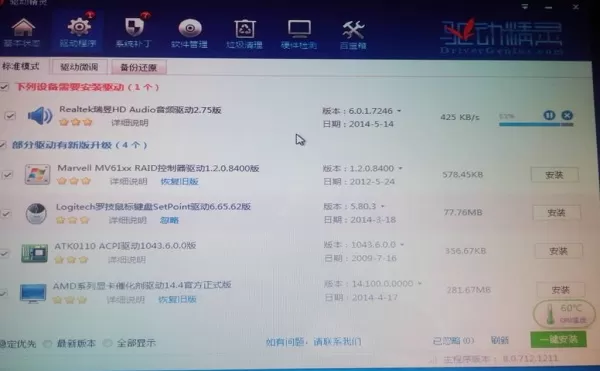
Task: Click 恢复旧版 for Marvell RAID driver
Action: coord(179,181)
